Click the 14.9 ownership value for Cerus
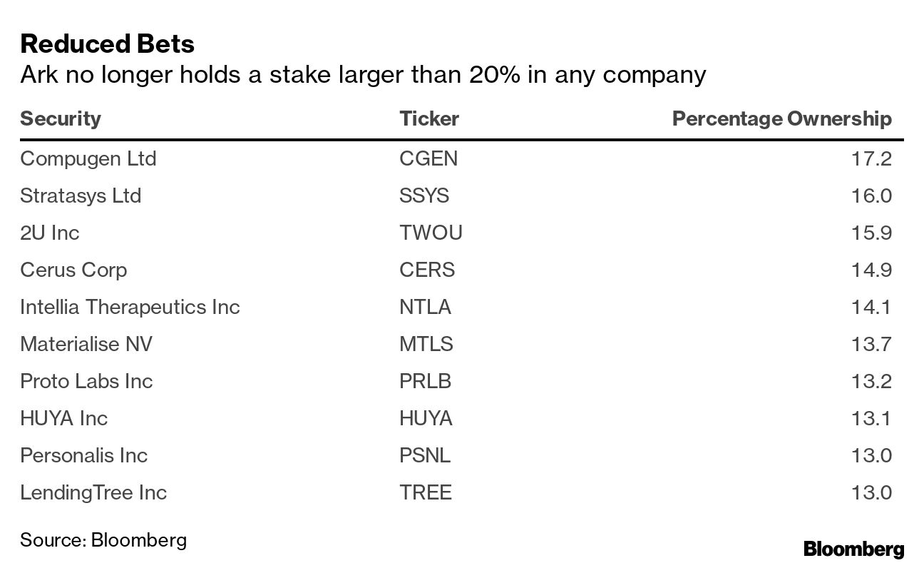 click(871, 270)
